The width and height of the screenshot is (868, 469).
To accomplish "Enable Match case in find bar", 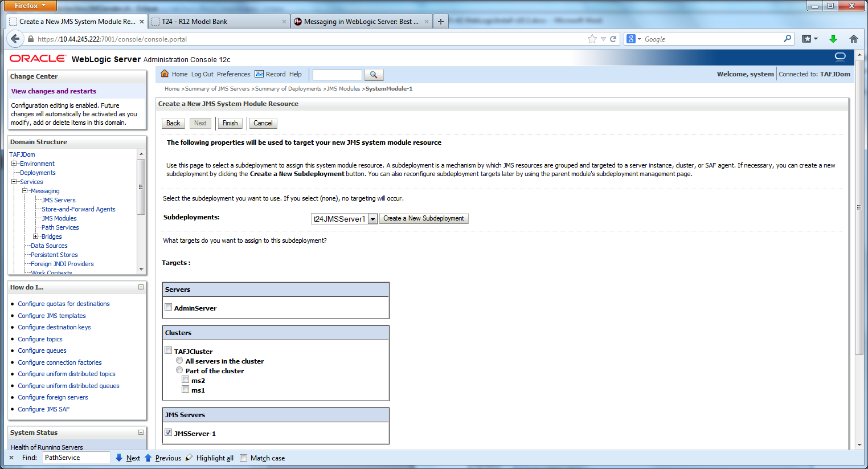I will tap(244, 458).
